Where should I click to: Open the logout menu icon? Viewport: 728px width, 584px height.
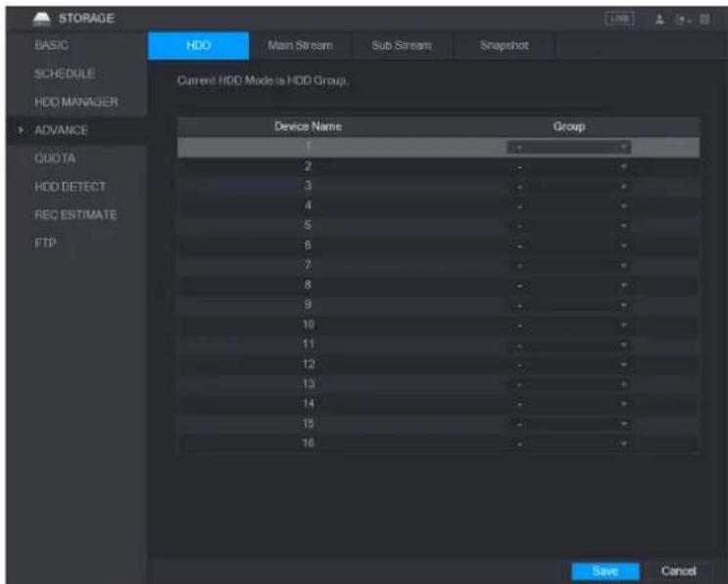[682, 20]
